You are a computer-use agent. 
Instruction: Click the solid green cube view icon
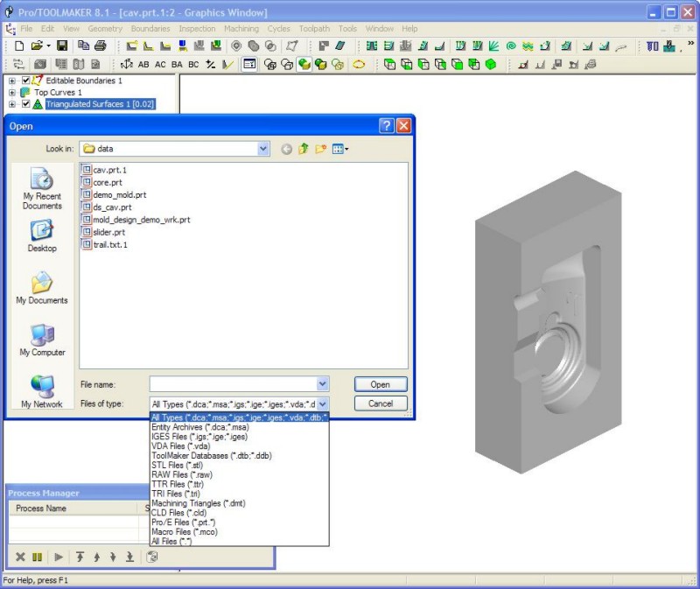click(x=491, y=64)
